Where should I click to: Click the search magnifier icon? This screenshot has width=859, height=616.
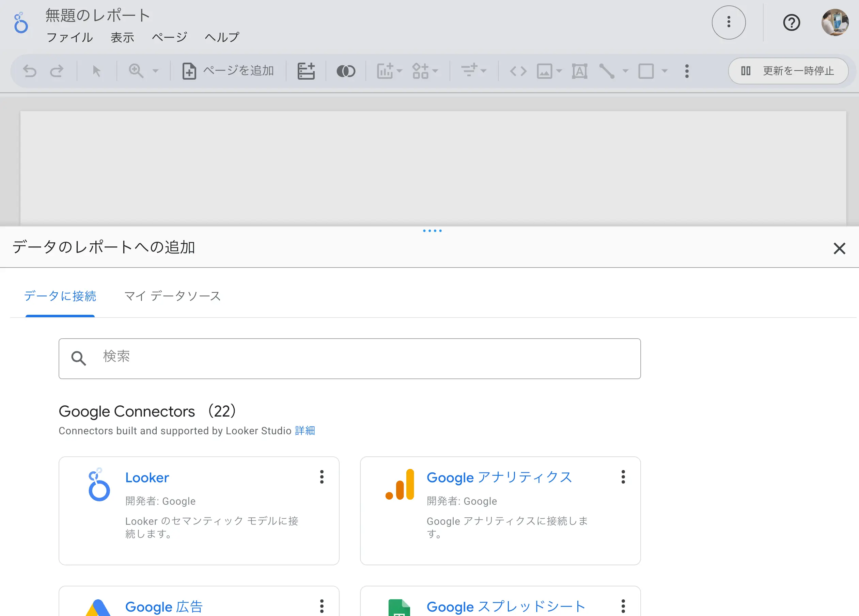pos(78,358)
